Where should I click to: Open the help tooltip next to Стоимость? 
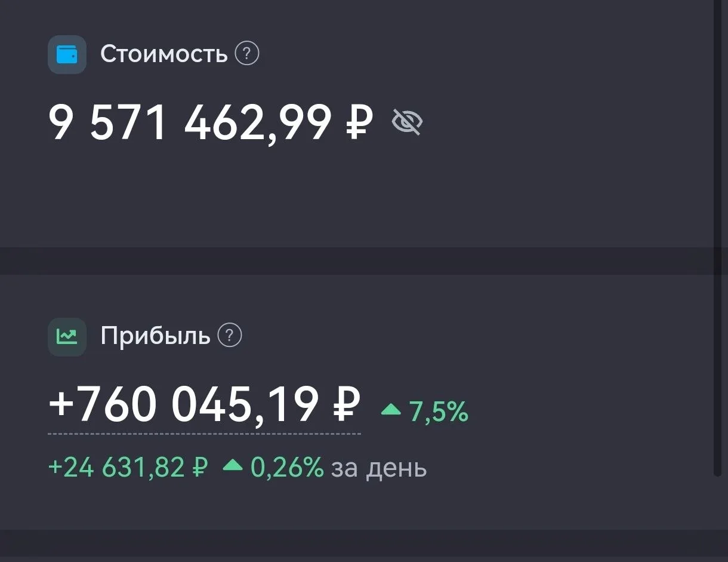tap(247, 54)
